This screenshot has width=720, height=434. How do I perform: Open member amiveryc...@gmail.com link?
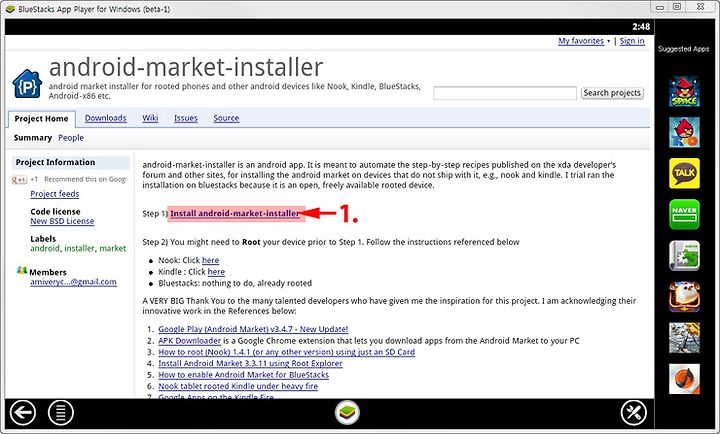coord(73,282)
